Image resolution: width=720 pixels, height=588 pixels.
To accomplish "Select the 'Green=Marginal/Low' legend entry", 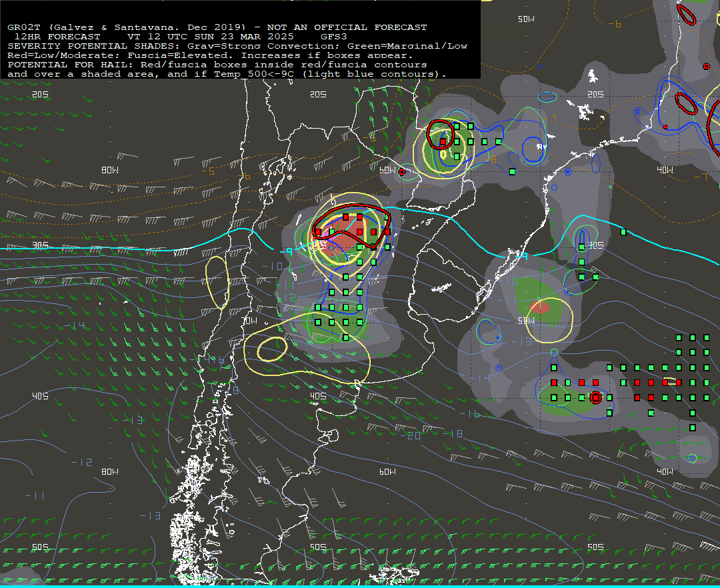I will click(407, 46).
